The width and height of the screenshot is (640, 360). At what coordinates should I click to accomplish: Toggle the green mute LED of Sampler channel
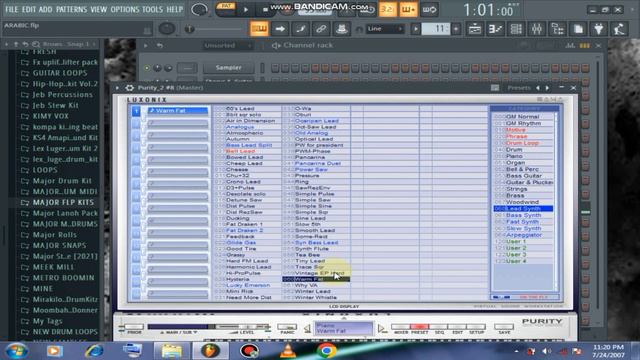147,68
